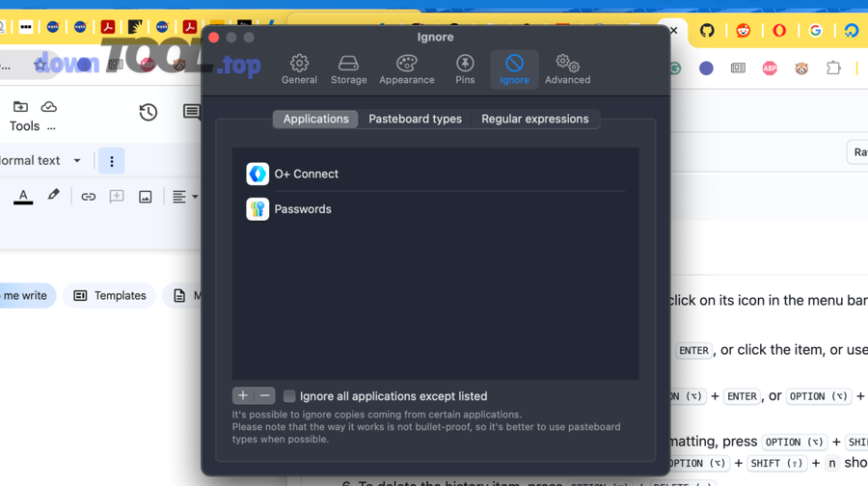Click the text color underlined A

point(23,197)
